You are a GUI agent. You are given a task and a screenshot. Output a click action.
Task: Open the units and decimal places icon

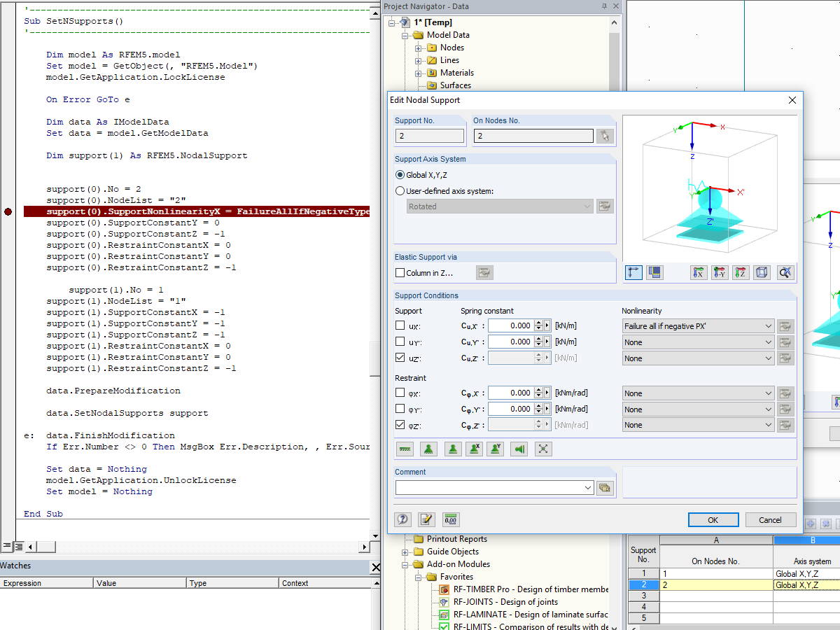coord(450,519)
